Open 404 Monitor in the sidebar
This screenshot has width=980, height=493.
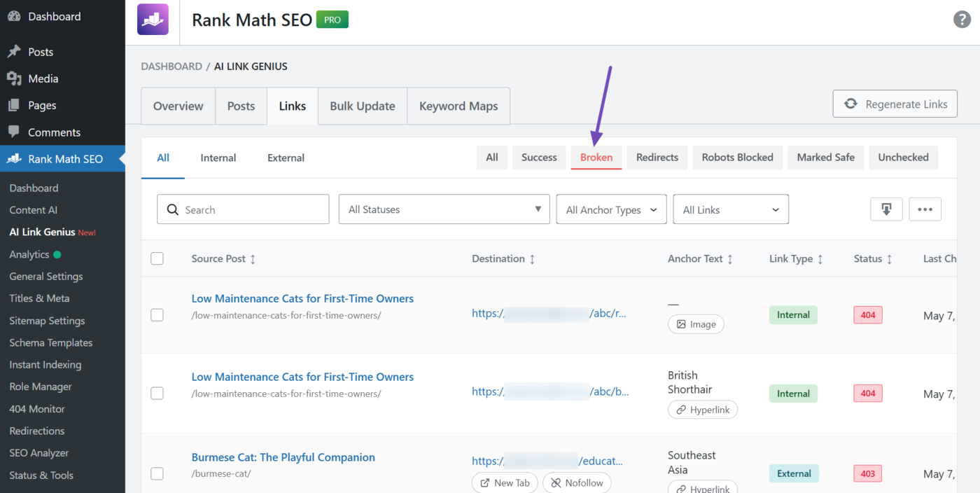[37, 409]
